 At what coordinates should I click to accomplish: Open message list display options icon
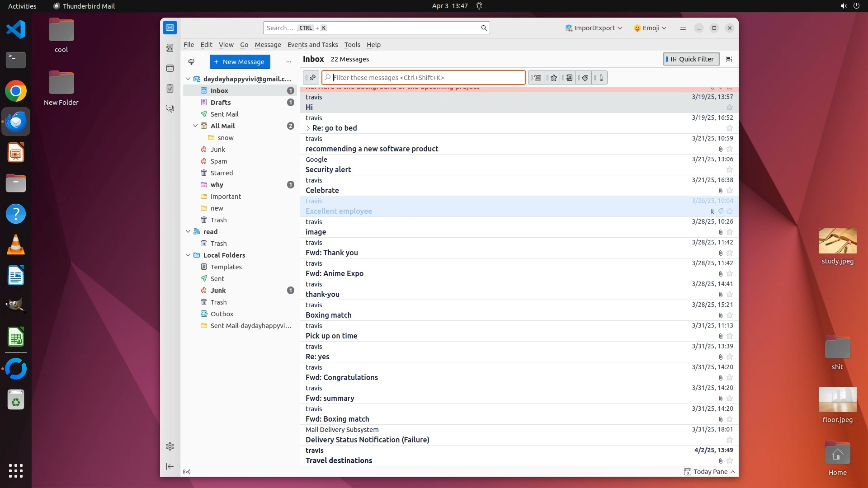[x=729, y=59]
